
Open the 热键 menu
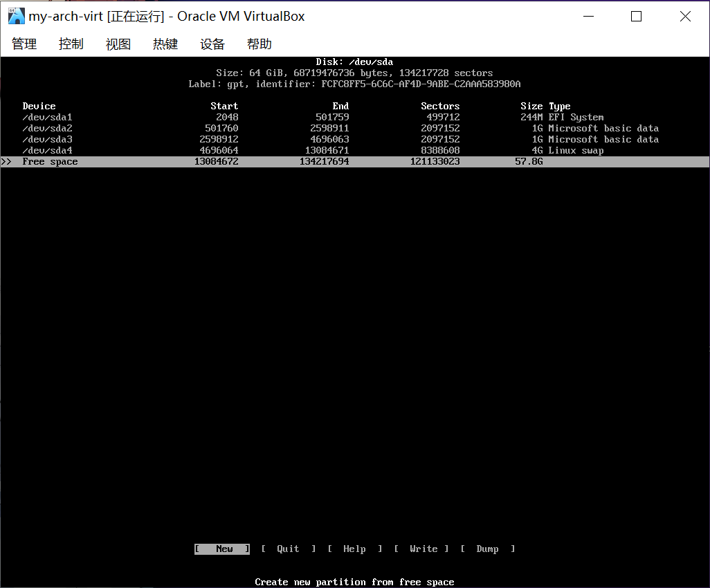[165, 44]
